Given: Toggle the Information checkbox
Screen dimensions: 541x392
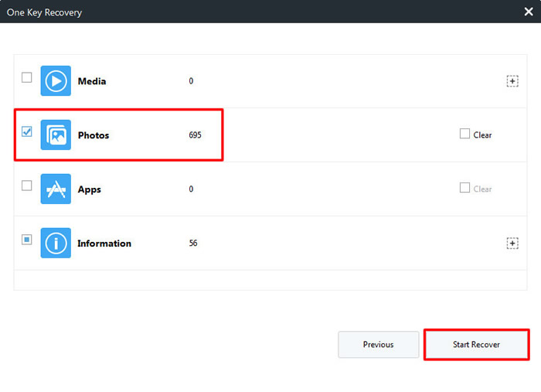Looking at the screenshot, I should (x=26, y=240).
